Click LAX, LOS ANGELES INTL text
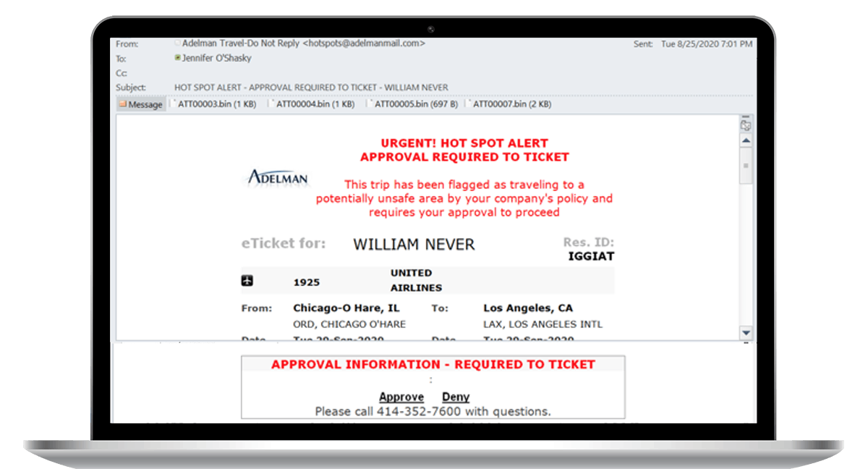Viewport: 868px width, 469px height. 542,324
